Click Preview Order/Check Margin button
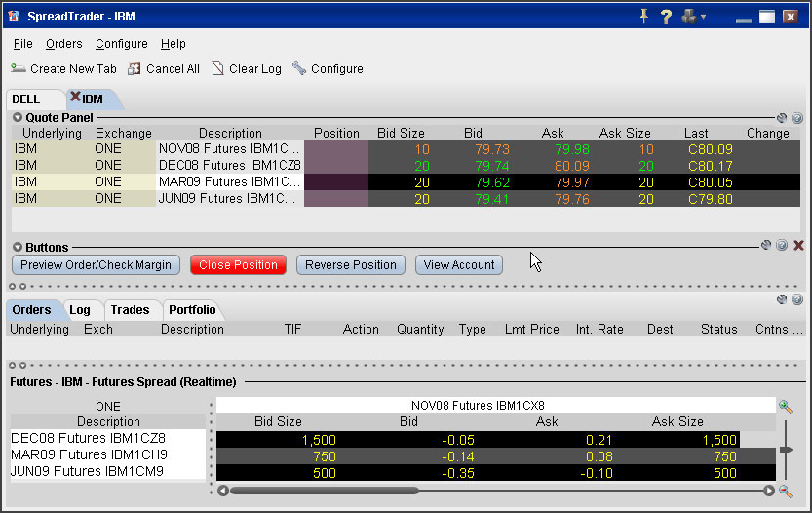 tap(96, 265)
